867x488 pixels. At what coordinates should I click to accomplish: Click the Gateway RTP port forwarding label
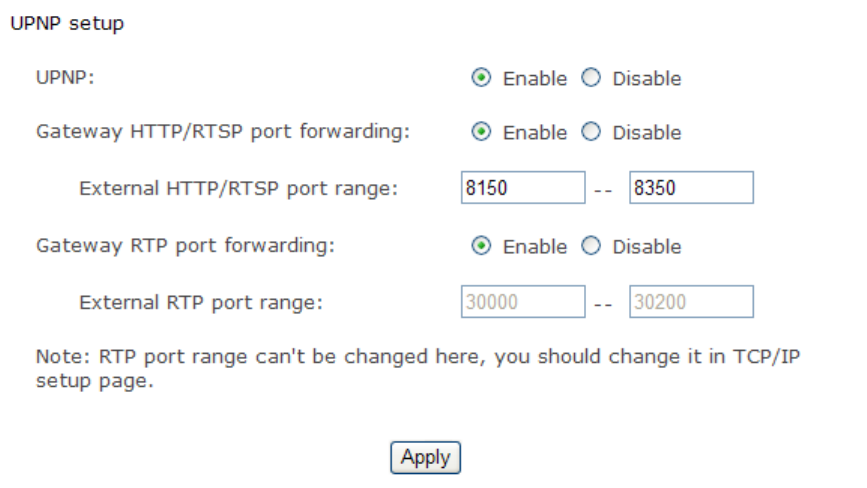185,247
